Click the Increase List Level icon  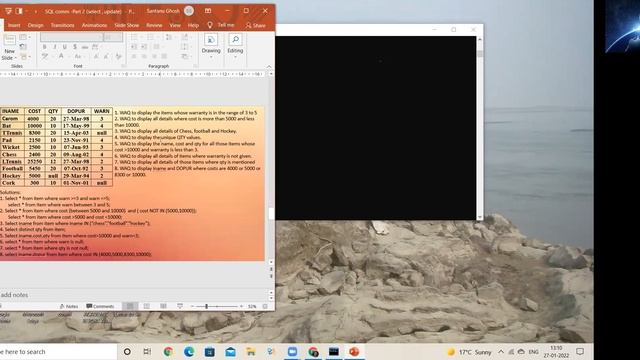pyautogui.click(x=144, y=47)
